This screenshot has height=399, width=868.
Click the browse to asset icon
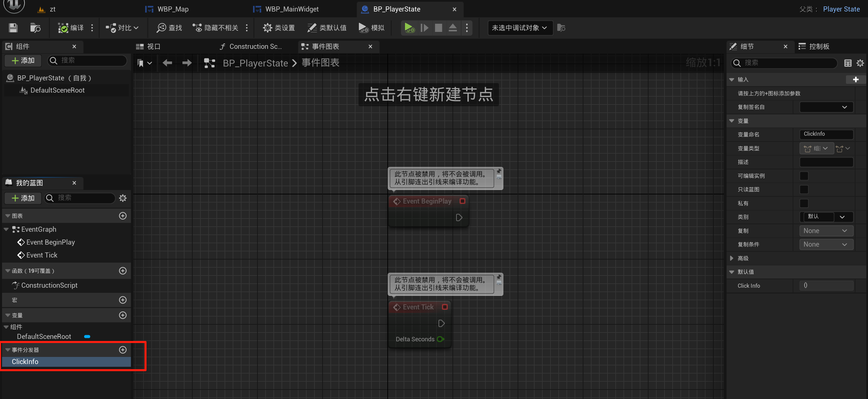(35, 28)
